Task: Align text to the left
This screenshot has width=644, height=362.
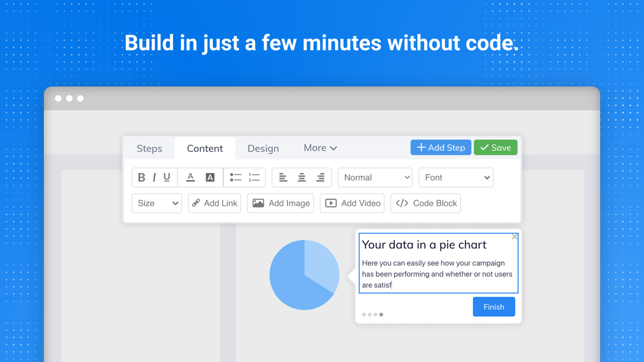Action: [x=283, y=177]
